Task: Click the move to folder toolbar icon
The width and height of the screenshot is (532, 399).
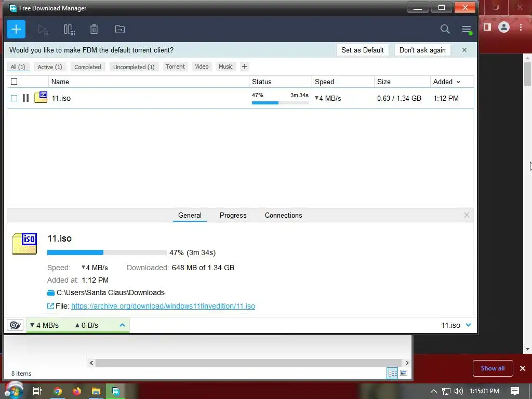Action: tap(120, 30)
